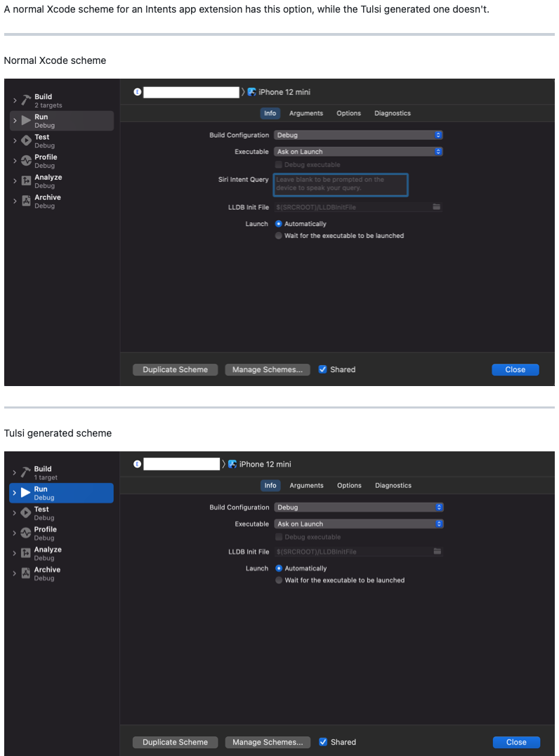Viewport: 559px width, 756px height.
Task: Switch to Options tab in normal scheme
Action: pyautogui.click(x=349, y=113)
